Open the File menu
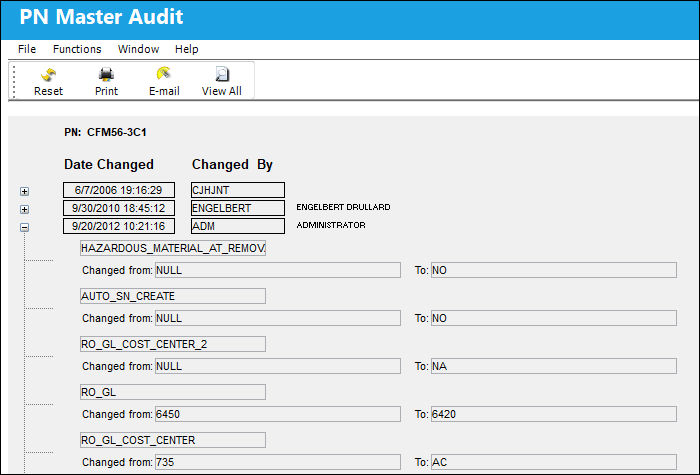 tap(27, 49)
